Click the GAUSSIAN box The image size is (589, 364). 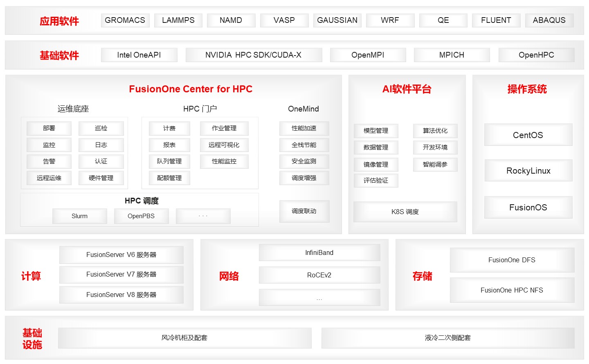(x=337, y=20)
